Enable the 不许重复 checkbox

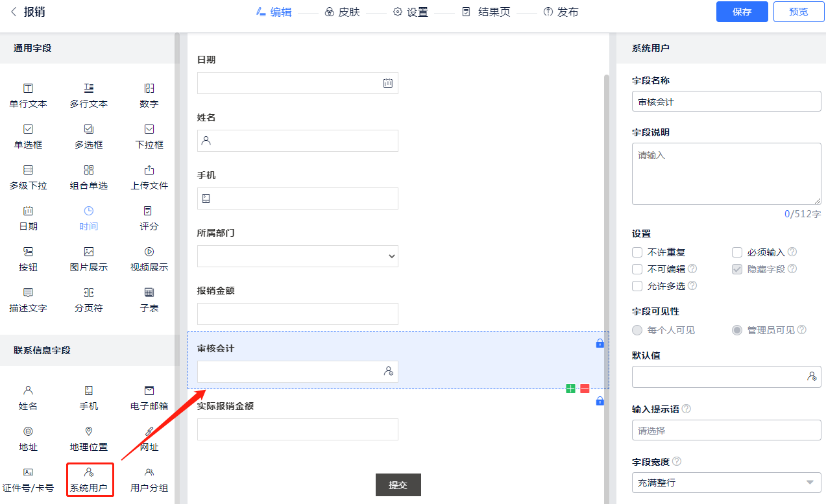pos(637,252)
